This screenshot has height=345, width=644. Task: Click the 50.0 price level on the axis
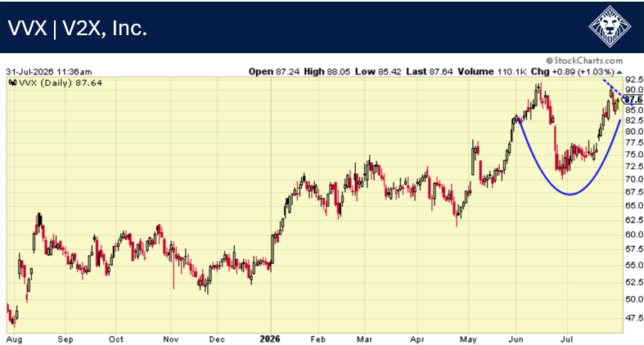(634, 299)
